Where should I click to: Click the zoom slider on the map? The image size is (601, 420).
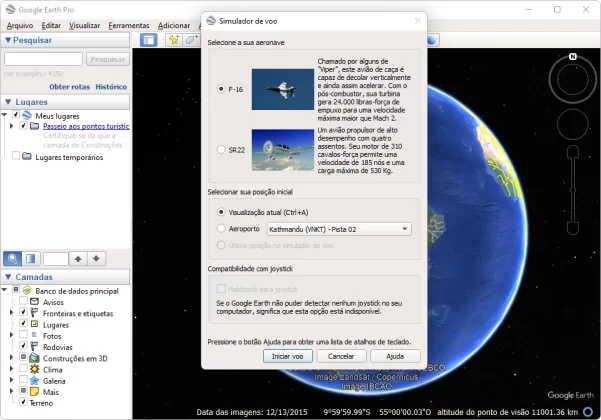573,190
